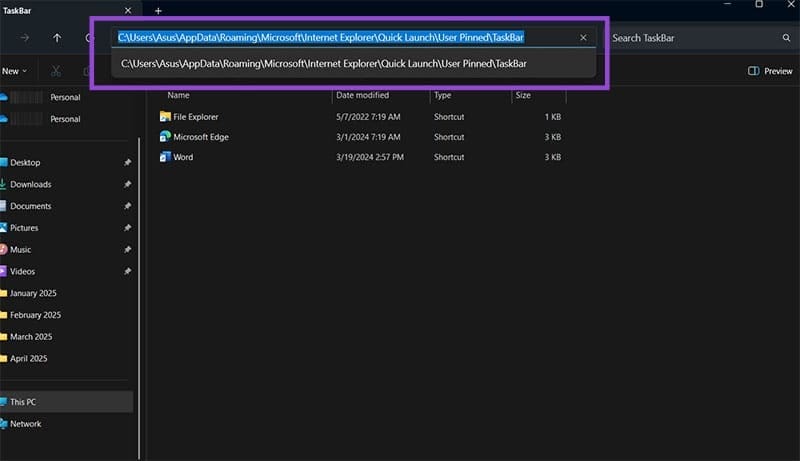Viewport: 800px width, 461px height.
Task: Expand the New dropdown menu
Action: 15,71
